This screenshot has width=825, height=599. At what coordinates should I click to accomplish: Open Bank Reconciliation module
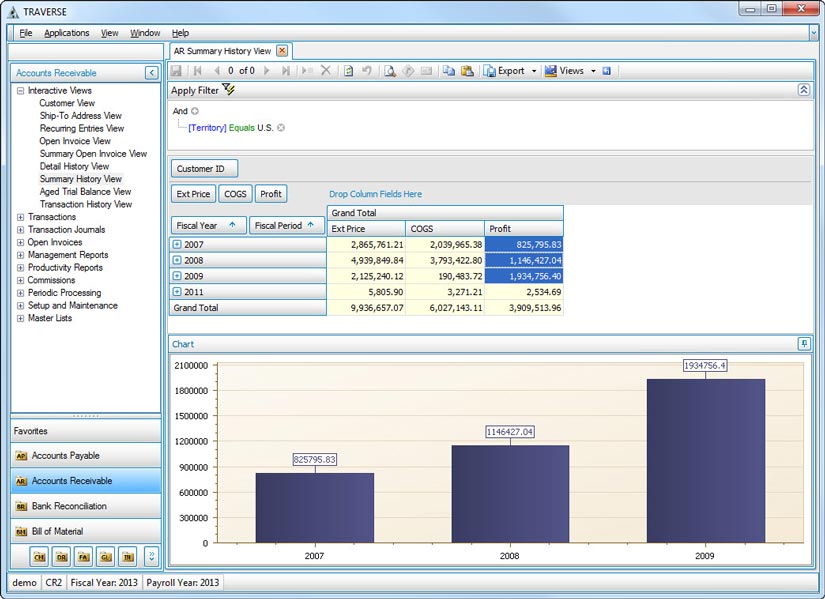point(86,506)
